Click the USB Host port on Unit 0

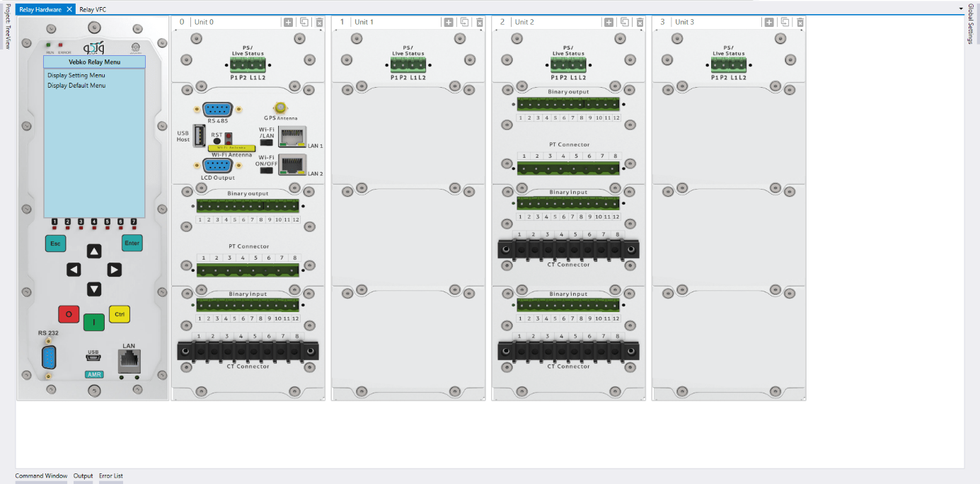tap(200, 134)
